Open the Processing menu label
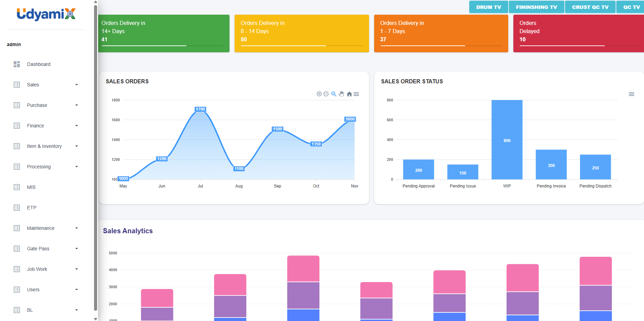 (x=39, y=167)
